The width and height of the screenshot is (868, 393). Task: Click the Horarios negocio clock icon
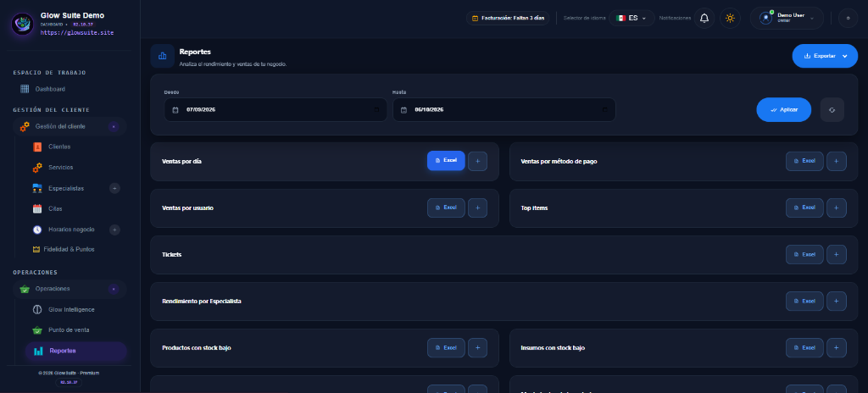point(37,230)
